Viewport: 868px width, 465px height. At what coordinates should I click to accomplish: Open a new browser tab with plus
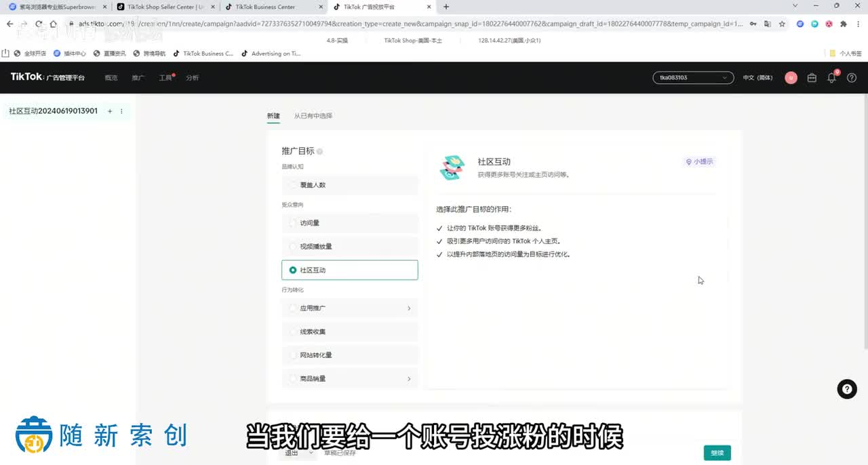point(446,7)
